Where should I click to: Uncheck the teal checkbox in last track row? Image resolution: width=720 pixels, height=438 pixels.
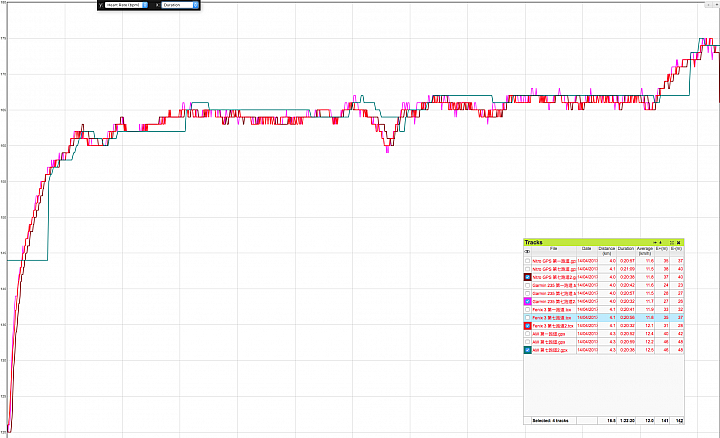pos(528,350)
